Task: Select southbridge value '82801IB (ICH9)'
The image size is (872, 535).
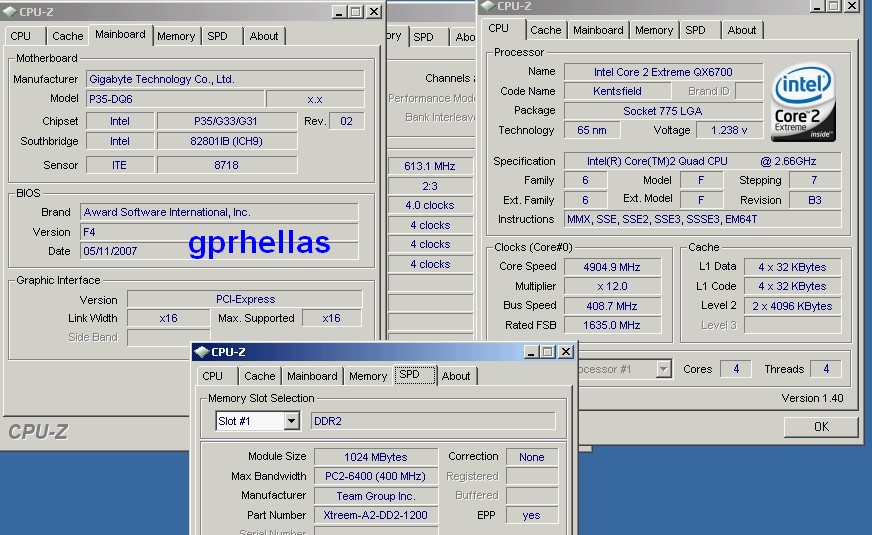Action: point(226,141)
